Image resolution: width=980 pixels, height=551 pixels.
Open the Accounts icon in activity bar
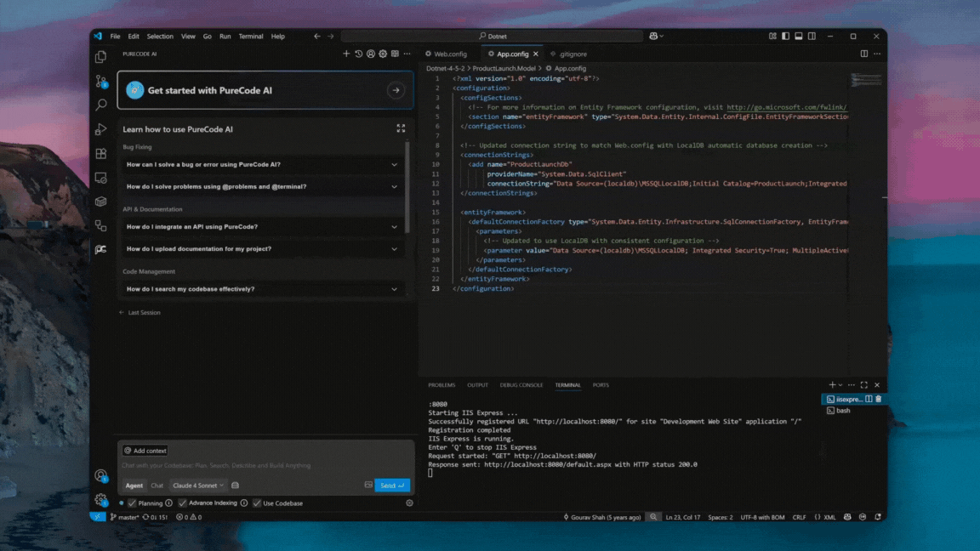tap(100, 476)
